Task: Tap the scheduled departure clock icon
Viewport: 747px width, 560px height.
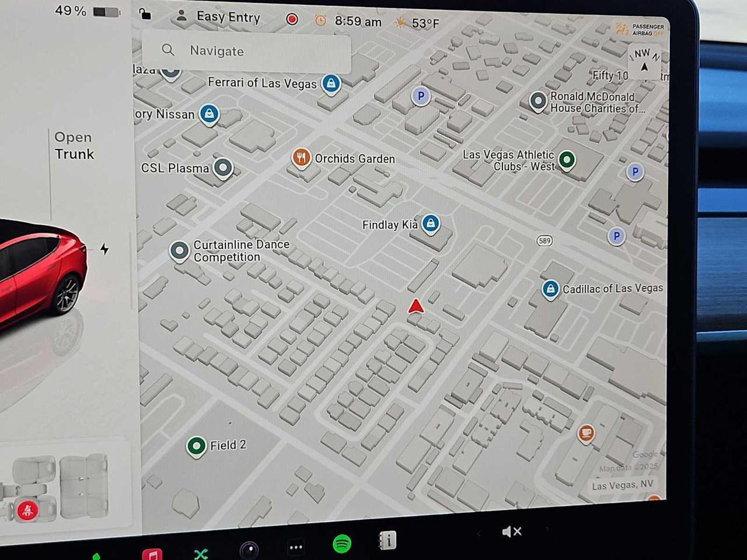Action: [320, 21]
